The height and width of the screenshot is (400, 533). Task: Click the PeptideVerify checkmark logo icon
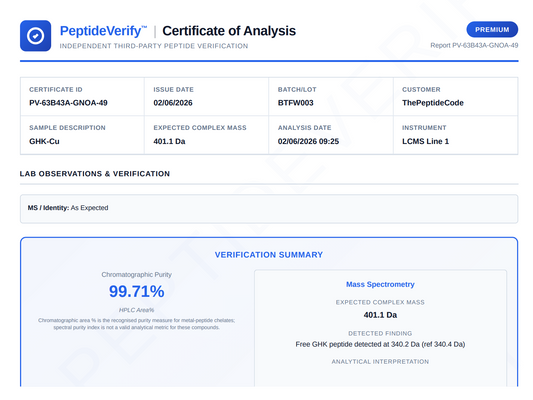pyautogui.click(x=35, y=36)
